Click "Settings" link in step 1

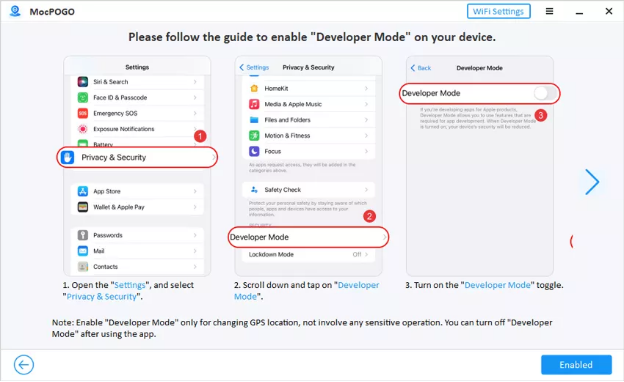130,285
